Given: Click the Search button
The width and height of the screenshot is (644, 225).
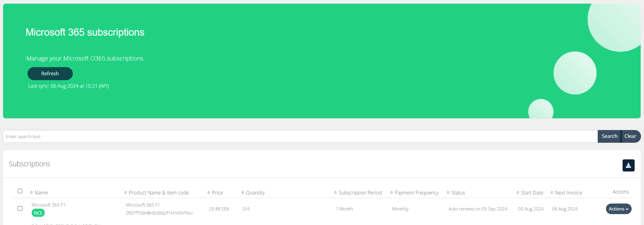Looking at the screenshot, I should coord(610,136).
